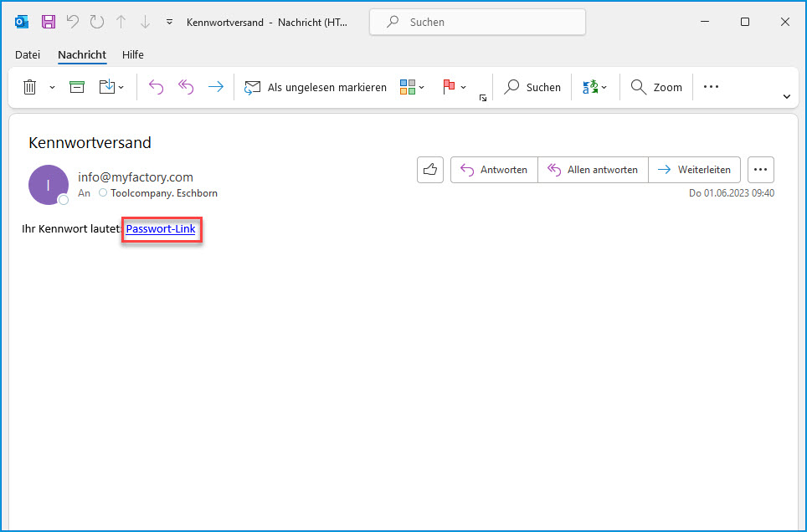Open the Datei menu
The width and height of the screenshot is (807, 532).
[28, 55]
